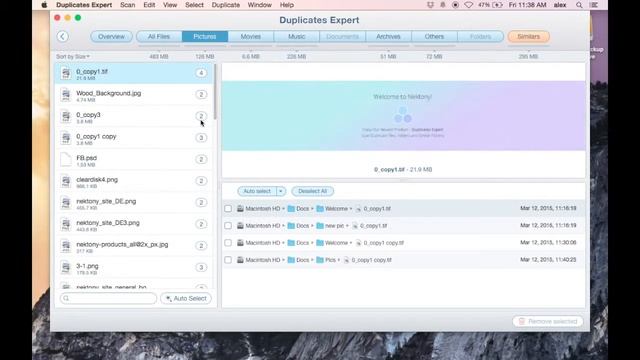Screen dimensions: 640x360
Task: Select the nektony_site_DE3.png row name
Action: (x=108, y=223)
